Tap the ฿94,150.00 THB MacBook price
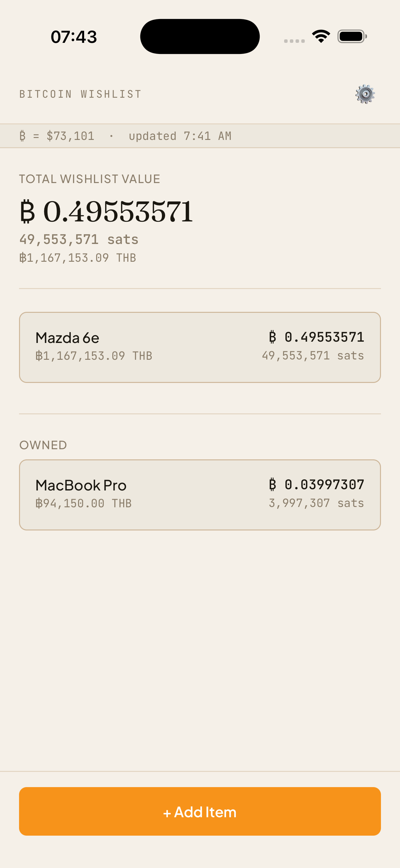 click(x=83, y=503)
